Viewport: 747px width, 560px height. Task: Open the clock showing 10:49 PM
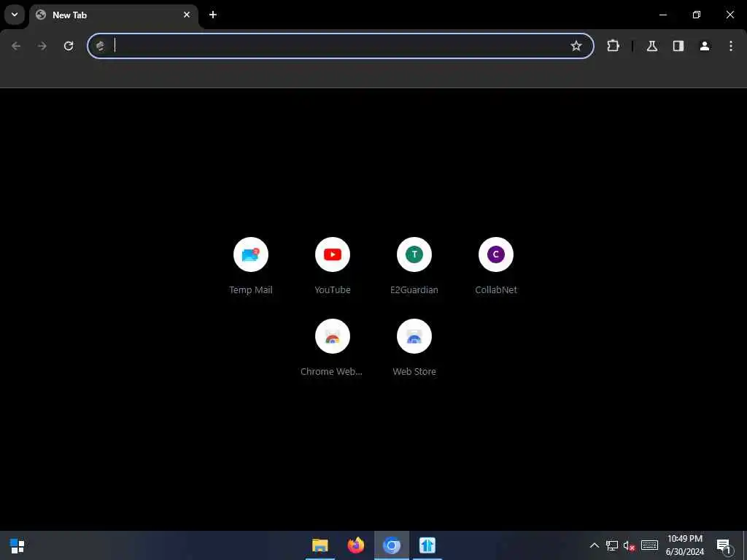click(x=684, y=545)
